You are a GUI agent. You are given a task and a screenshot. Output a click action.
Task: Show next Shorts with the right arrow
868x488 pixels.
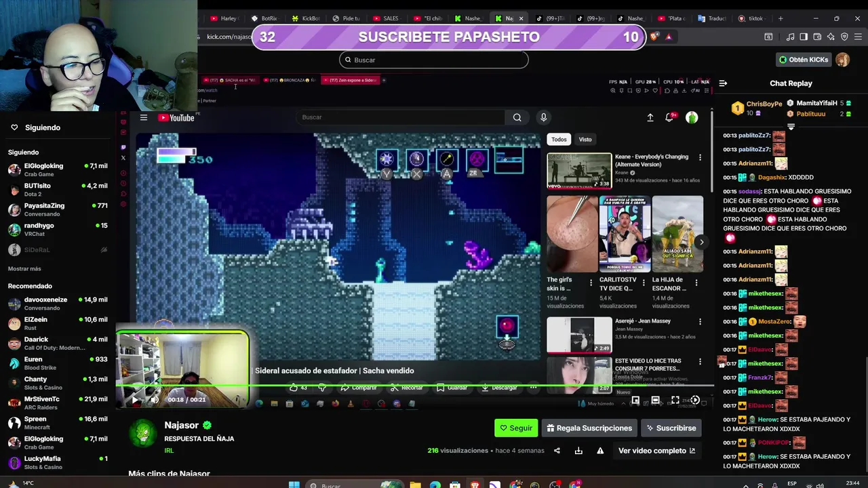(702, 242)
